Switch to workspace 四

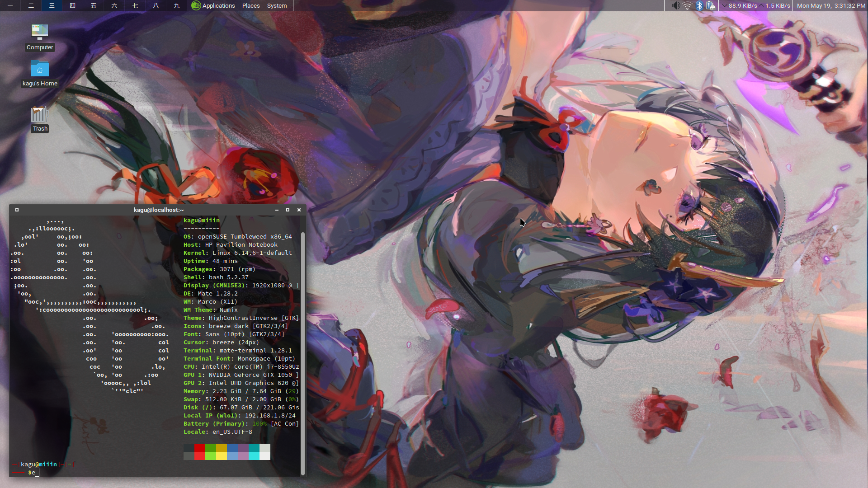[x=72, y=5]
